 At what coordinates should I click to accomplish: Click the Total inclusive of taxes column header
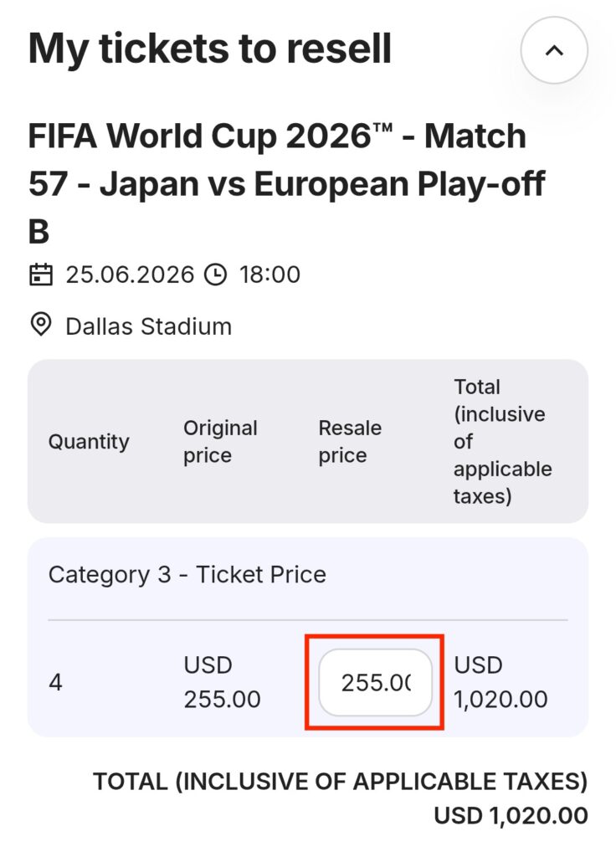coord(502,442)
